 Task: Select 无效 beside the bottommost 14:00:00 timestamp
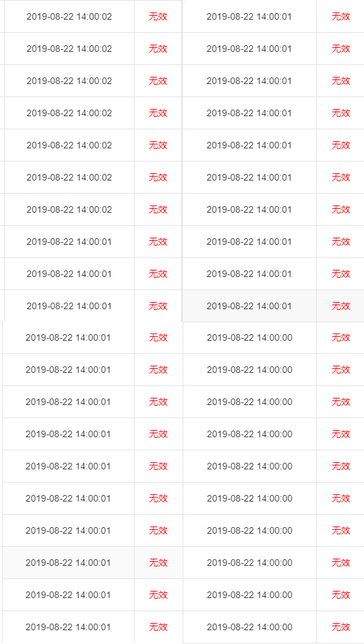341,627
